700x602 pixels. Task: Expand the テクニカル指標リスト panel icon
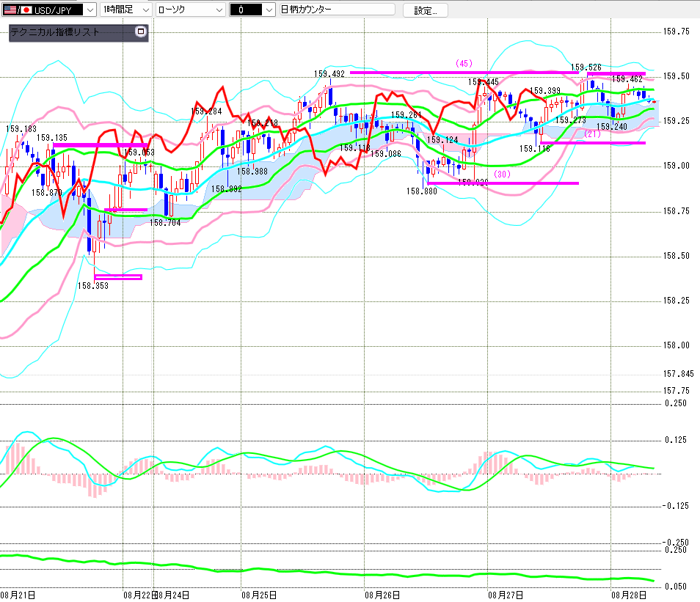coord(141,32)
